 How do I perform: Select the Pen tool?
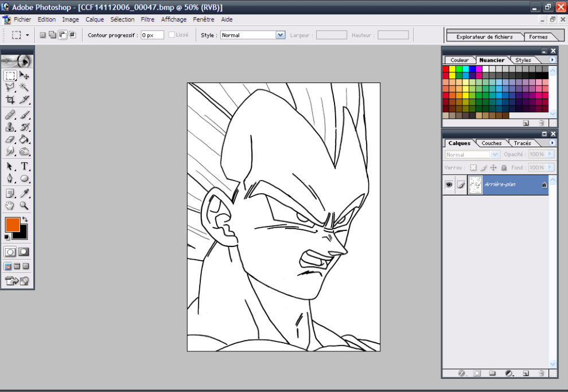click(x=10, y=178)
